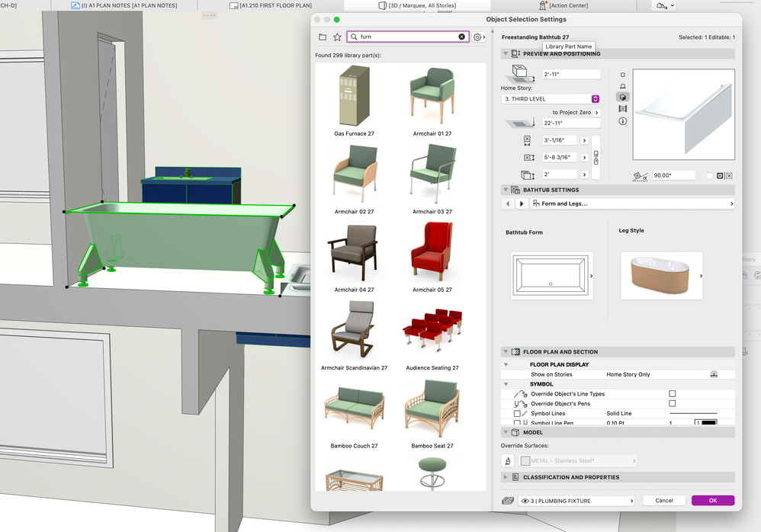Select Armchair 01 27 object
761x532 pixels.
coord(432,101)
